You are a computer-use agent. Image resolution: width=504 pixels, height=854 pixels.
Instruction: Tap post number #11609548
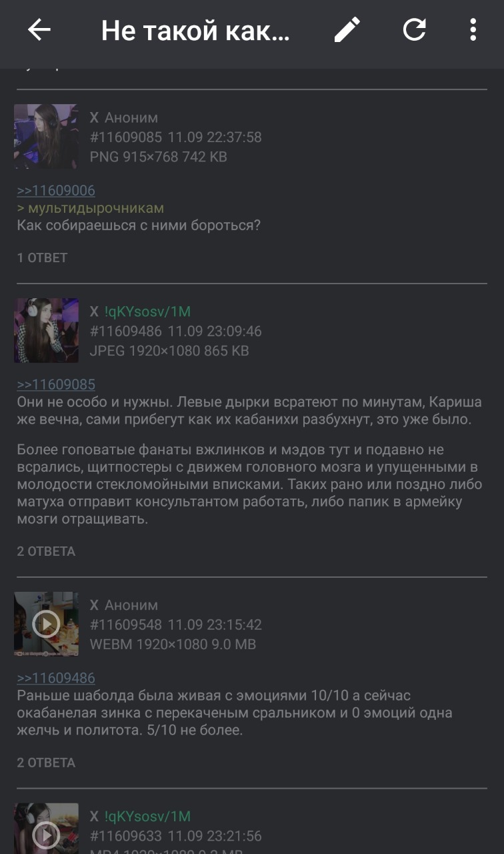126,624
